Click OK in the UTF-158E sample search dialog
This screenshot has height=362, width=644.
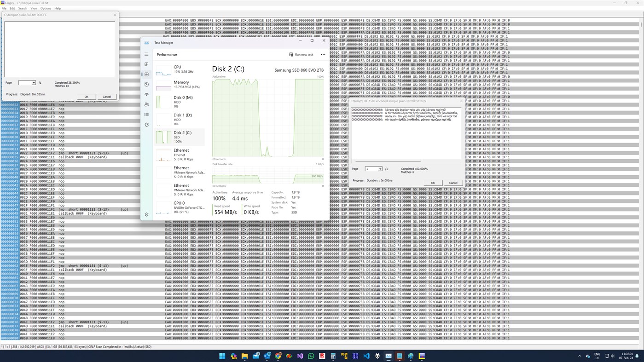point(433,183)
